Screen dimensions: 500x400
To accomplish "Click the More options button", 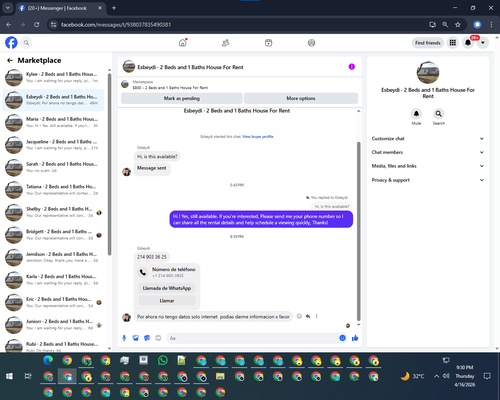I will (301, 98).
